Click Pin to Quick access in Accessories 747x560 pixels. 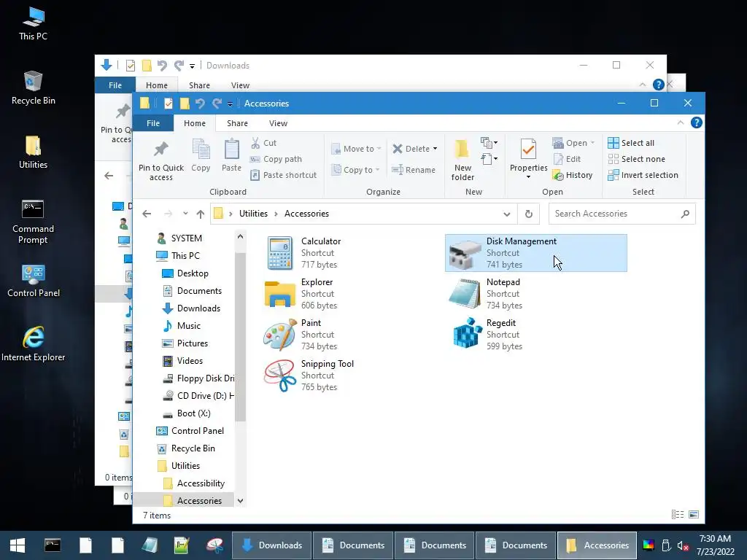(161, 160)
